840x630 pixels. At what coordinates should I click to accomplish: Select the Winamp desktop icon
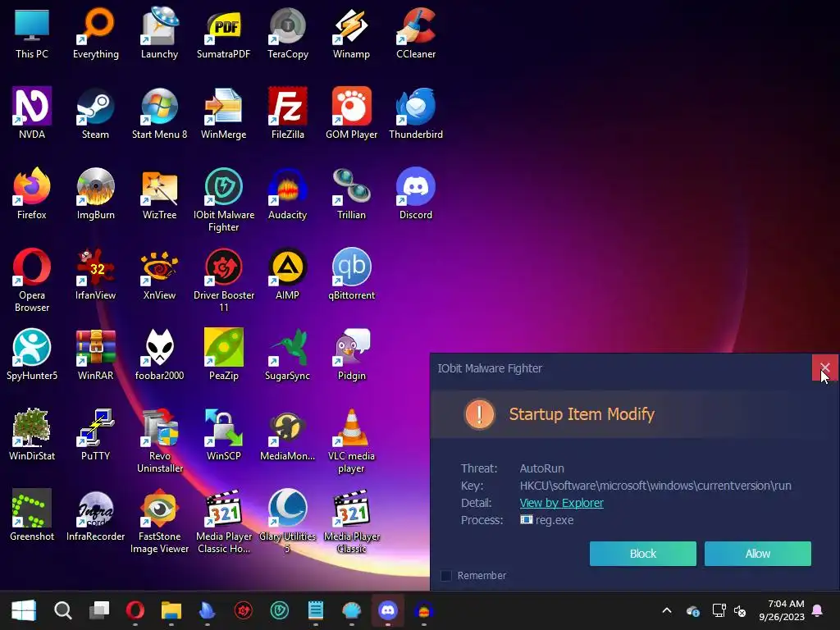(x=351, y=33)
